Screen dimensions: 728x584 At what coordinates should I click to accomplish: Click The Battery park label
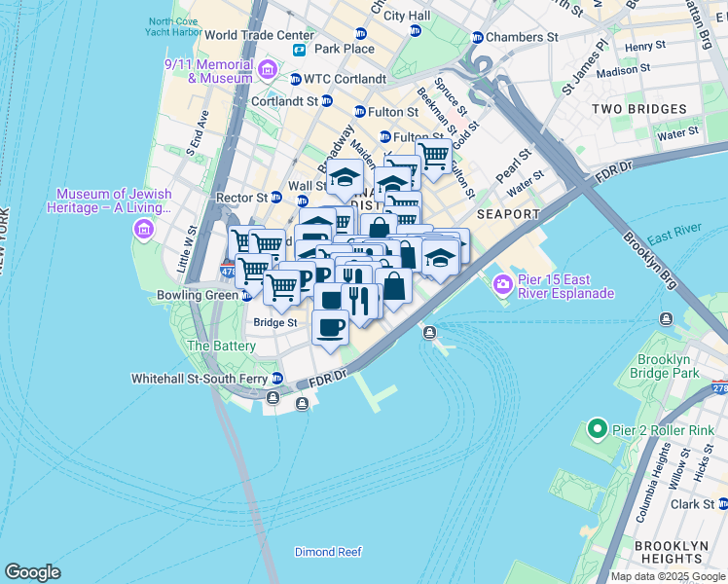pyautogui.click(x=222, y=346)
